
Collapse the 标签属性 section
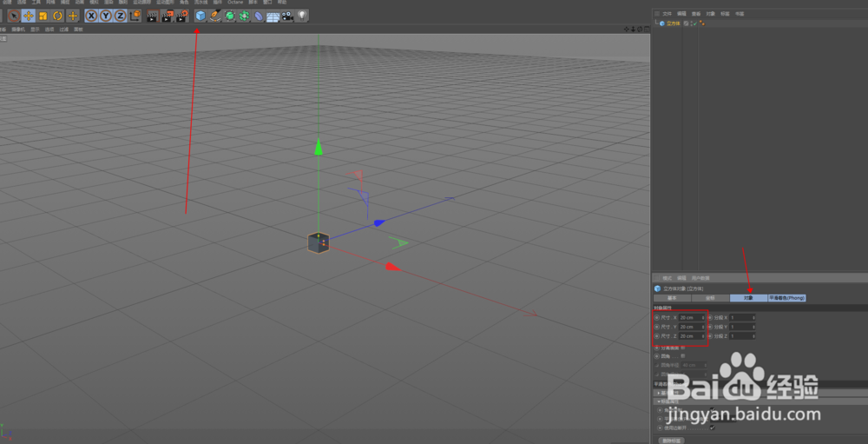pos(659,401)
